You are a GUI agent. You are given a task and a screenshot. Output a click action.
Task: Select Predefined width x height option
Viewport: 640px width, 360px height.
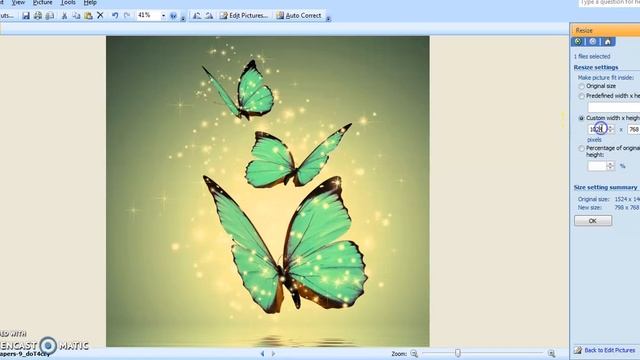pos(582,96)
